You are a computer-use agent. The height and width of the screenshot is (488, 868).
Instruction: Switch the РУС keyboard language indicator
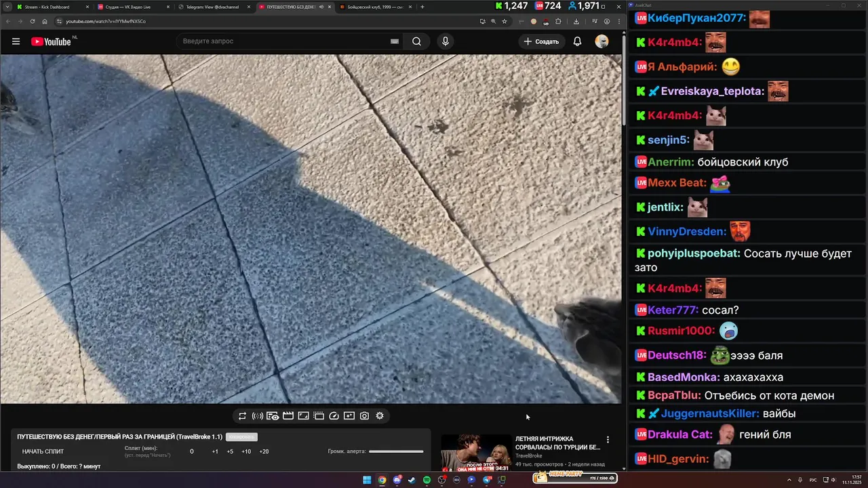[813, 480]
